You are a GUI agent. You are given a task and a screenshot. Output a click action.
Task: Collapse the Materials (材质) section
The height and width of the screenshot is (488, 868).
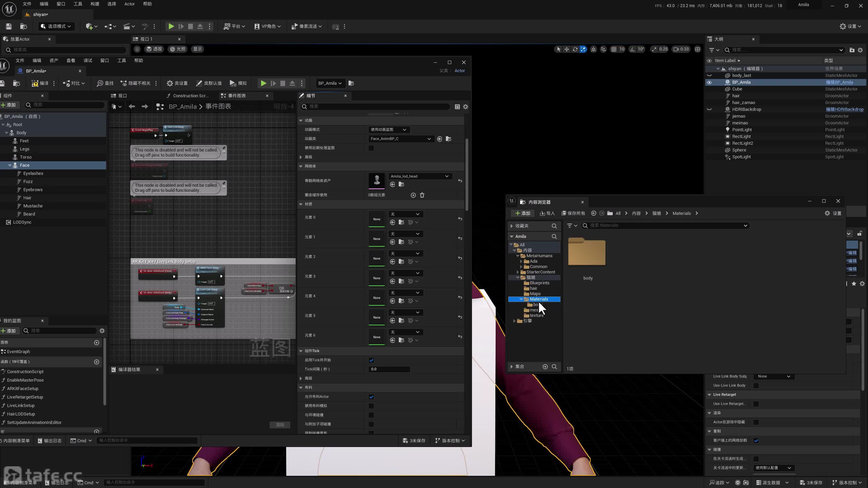(301, 204)
